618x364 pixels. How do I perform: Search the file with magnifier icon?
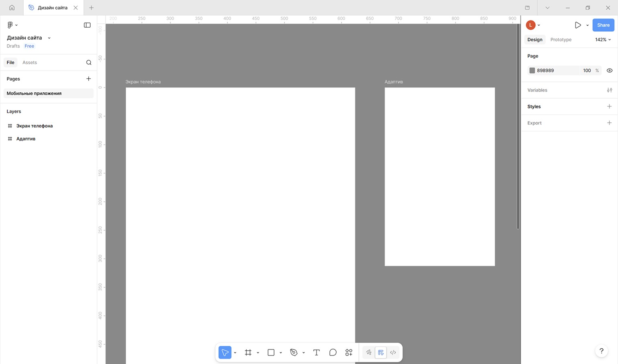click(x=89, y=62)
